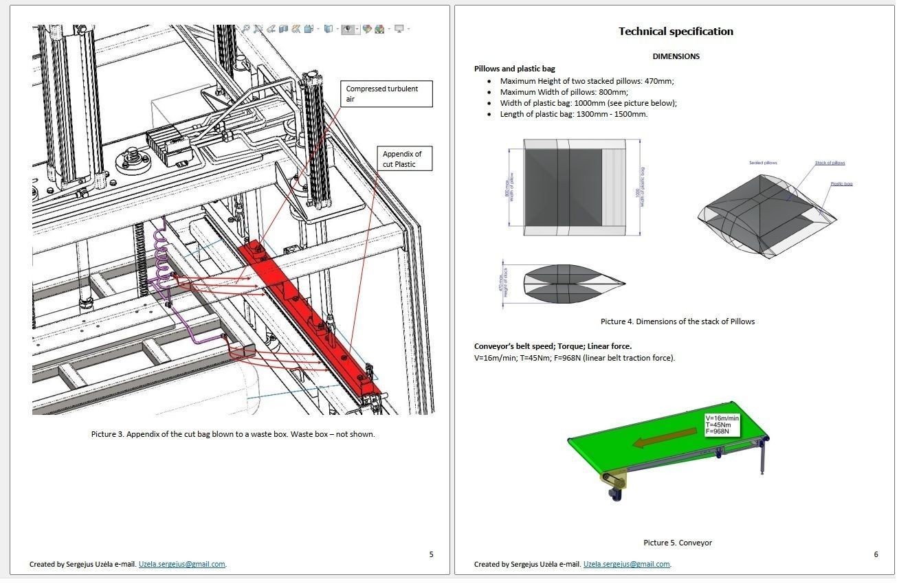Click the 'Length of plastic bag' bullet
Image resolution: width=910 pixels, height=588 pixels.
coord(574,114)
